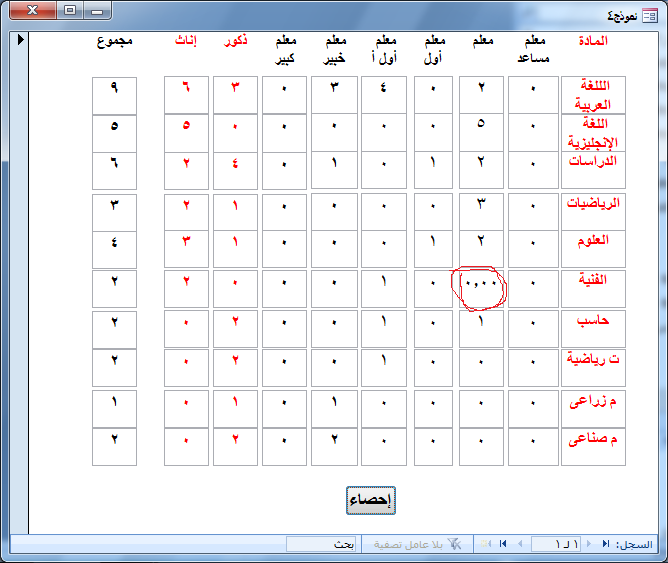Viewport: 668px width, 563px height.
Task: Go to first record in السجل navigator
Action: 605,544
